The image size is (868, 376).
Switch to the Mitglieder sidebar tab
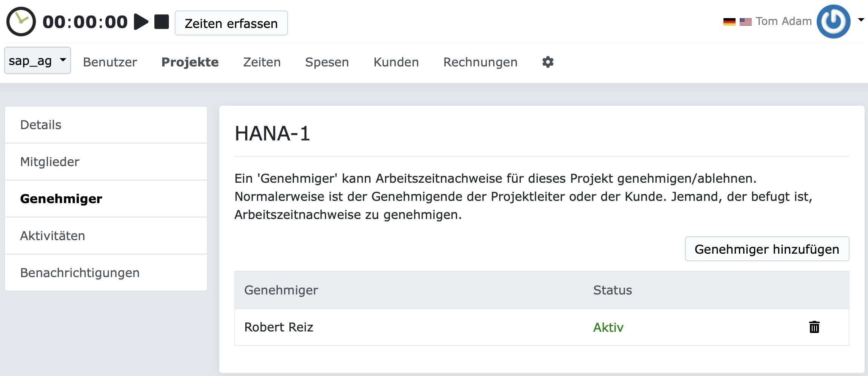tap(50, 162)
